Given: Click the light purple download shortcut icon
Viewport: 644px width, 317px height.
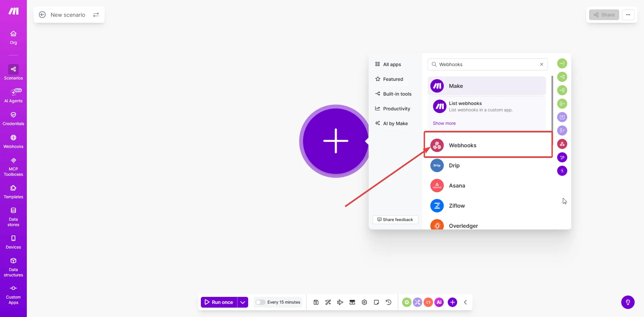Looking at the screenshot, I should coord(562,117).
